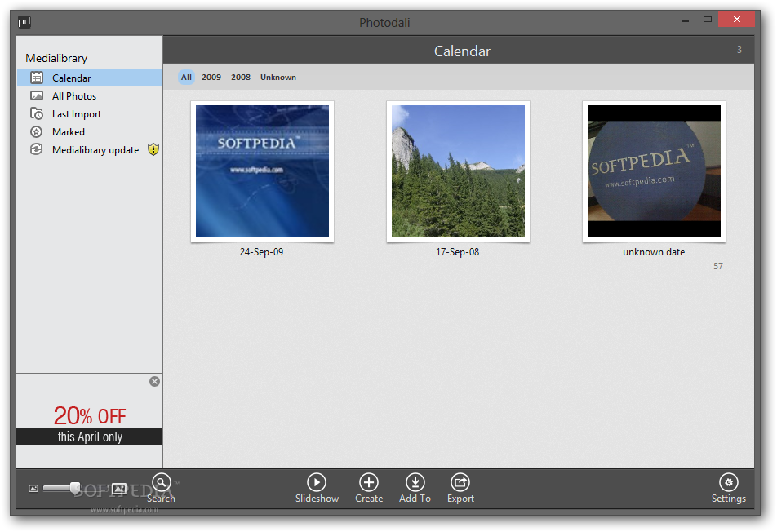Click the All Photos picture icon
Image resolution: width=777 pixels, height=532 pixels.
click(x=37, y=95)
